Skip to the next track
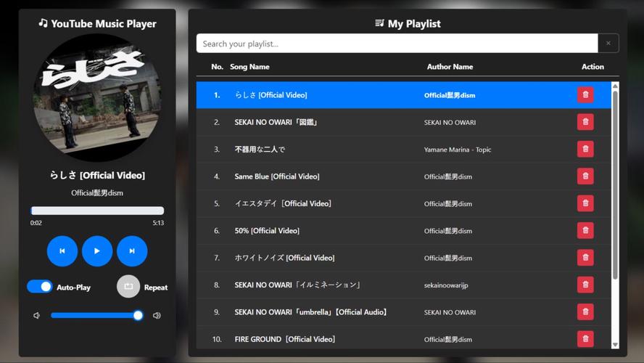This screenshot has height=363, width=644. point(132,251)
